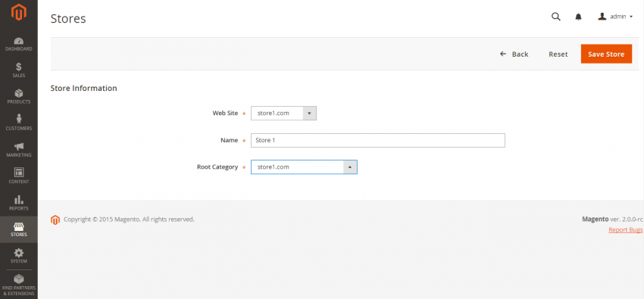Click the Magento logo in the sidebar

18,12
